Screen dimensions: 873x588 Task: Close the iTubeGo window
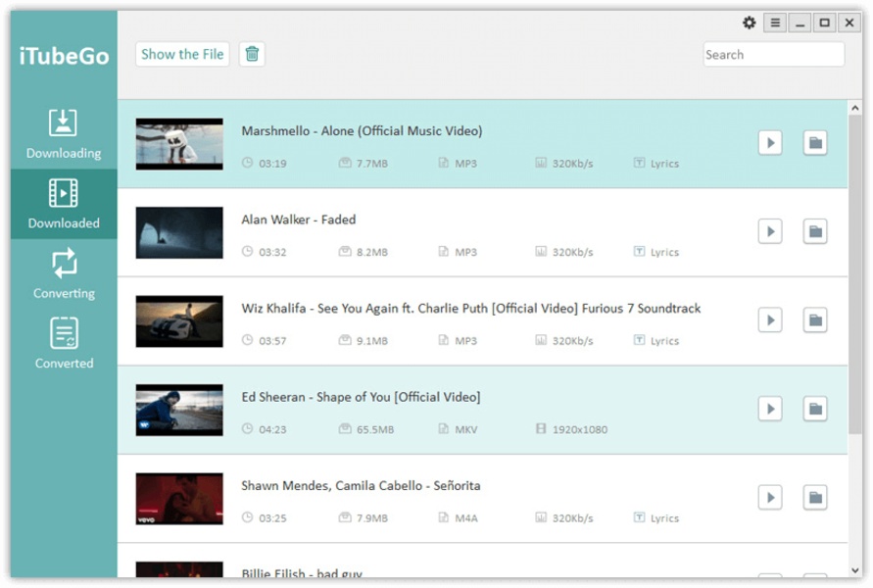click(x=849, y=23)
